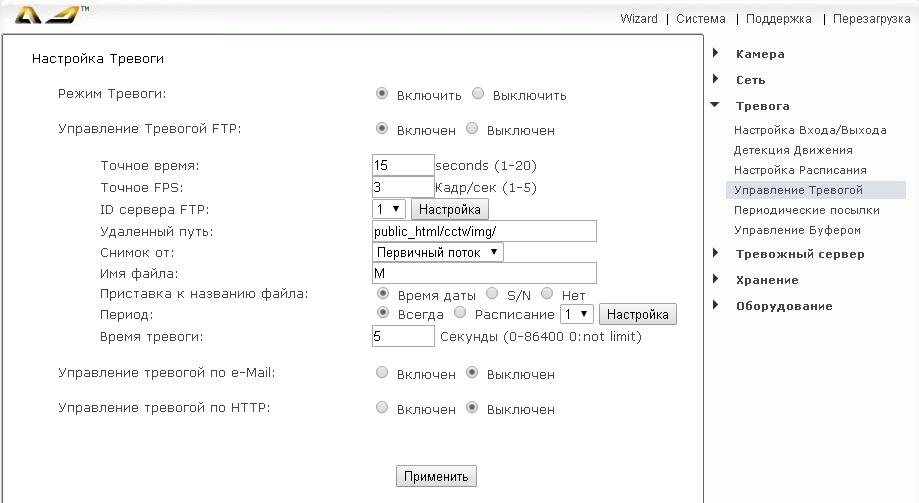Open Система in the top menu
919x503 pixels.
701,19
